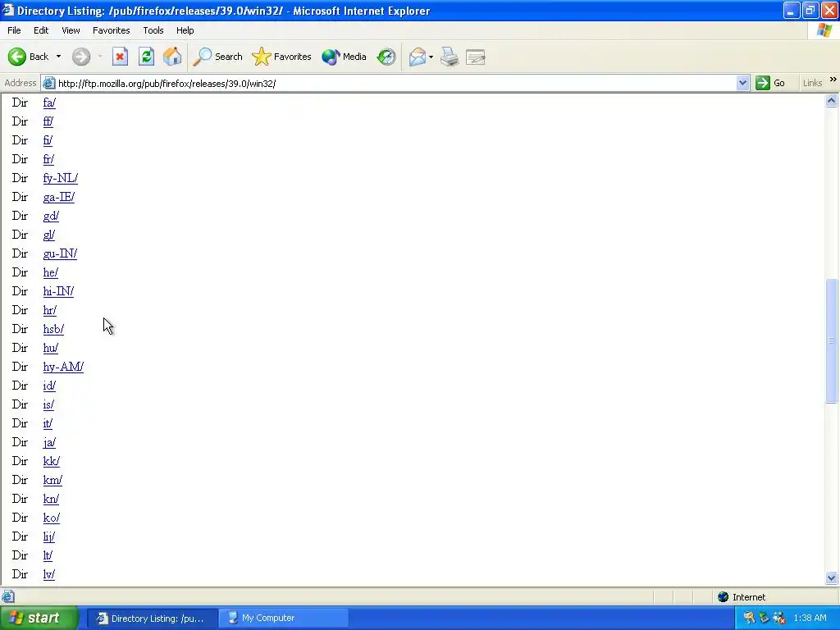This screenshot has height=630, width=840.
Task: Open the km/ directory link
Action: pyautogui.click(x=52, y=480)
